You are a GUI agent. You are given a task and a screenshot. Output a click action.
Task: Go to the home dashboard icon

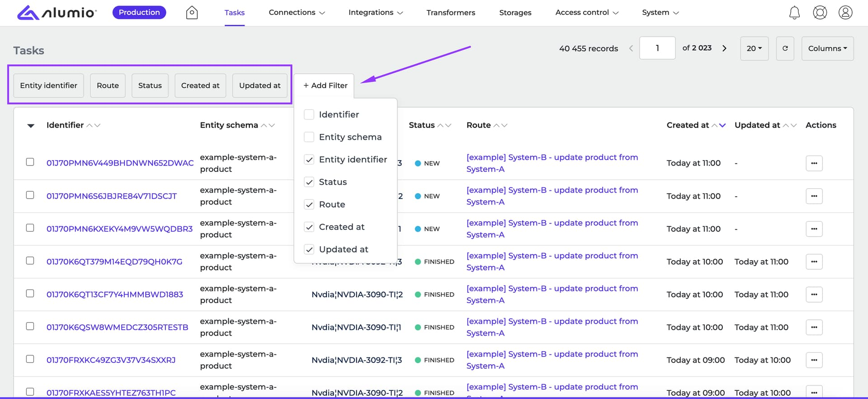point(192,13)
